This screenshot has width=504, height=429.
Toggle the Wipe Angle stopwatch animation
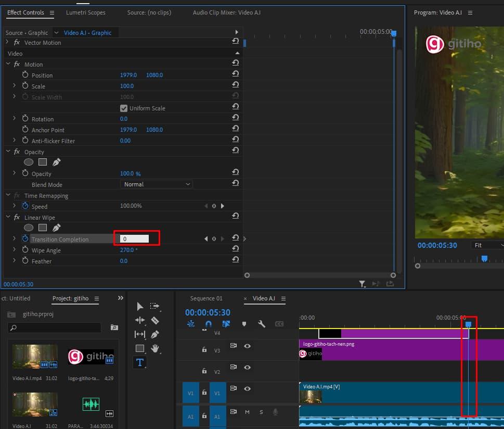click(x=25, y=250)
